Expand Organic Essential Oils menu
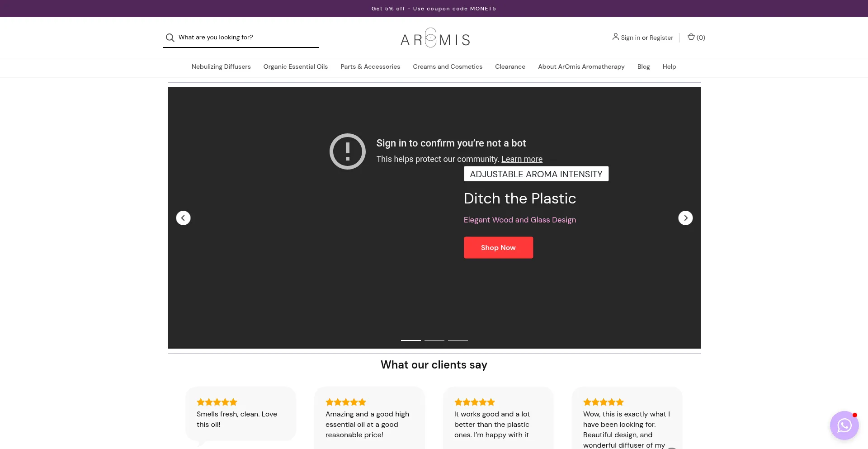 [x=295, y=66]
